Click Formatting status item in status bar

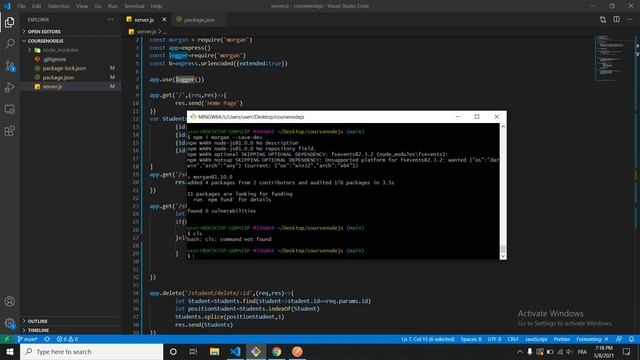592,339
